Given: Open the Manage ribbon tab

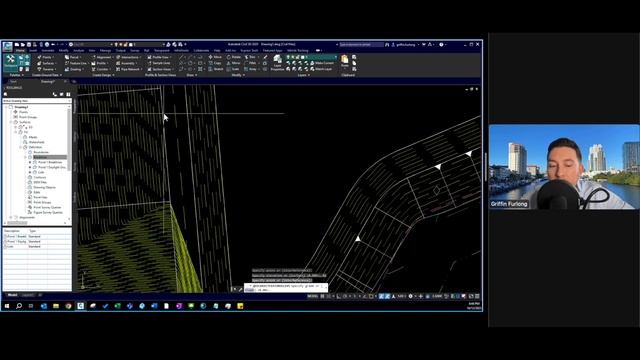Looking at the screenshot, I should [x=105, y=51].
